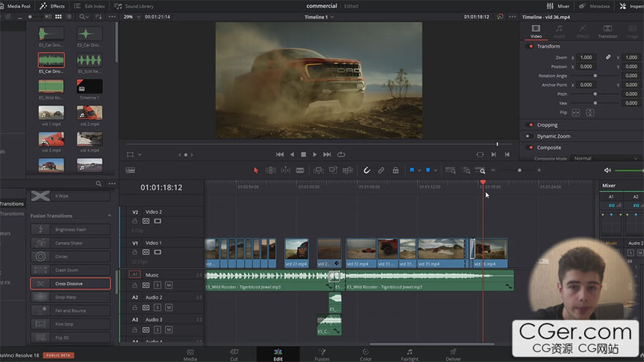Click the Full Extent Zoom icon
The width and height of the screenshot is (644, 362).
(x=451, y=170)
